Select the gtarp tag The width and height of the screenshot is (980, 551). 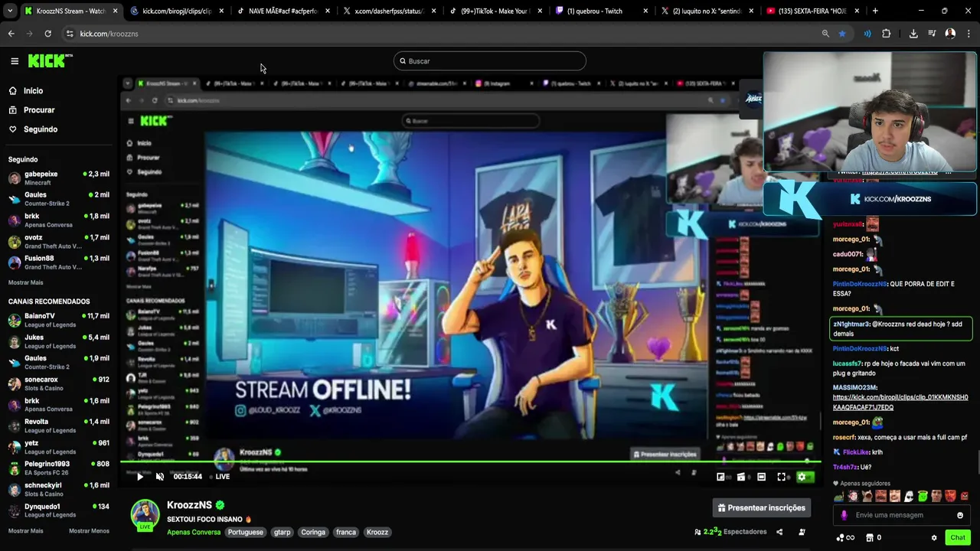[x=282, y=533]
